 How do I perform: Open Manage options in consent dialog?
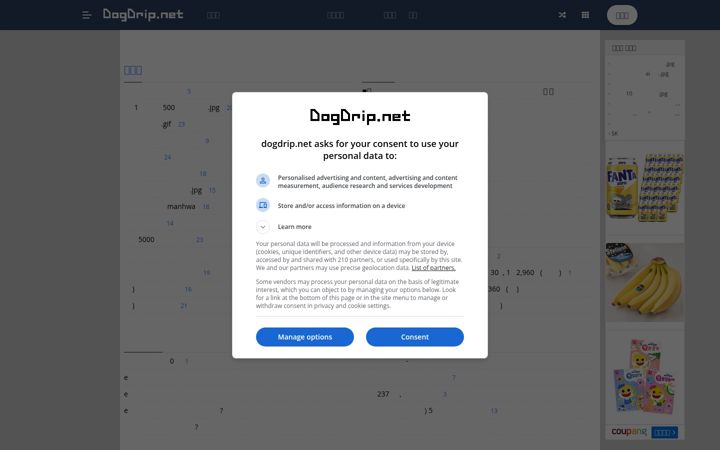[304, 337]
